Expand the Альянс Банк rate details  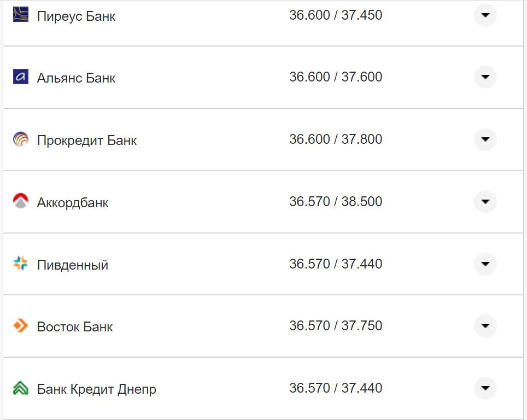pos(485,77)
